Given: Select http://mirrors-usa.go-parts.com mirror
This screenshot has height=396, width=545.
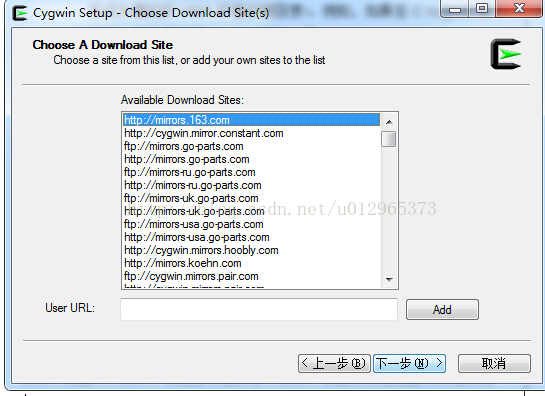Looking at the screenshot, I should [x=251, y=237].
